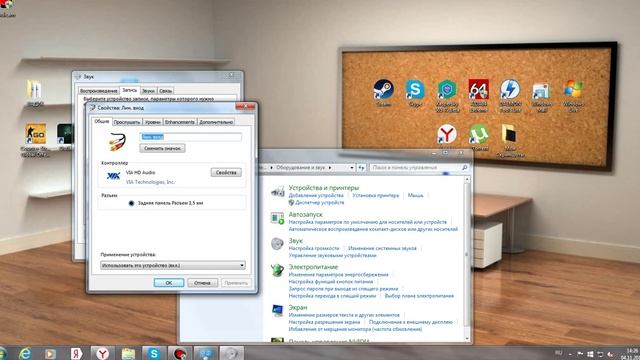Screen dimensions: 640x360
Task: Open the Windows flag desktop shortcut
Action: (573, 89)
